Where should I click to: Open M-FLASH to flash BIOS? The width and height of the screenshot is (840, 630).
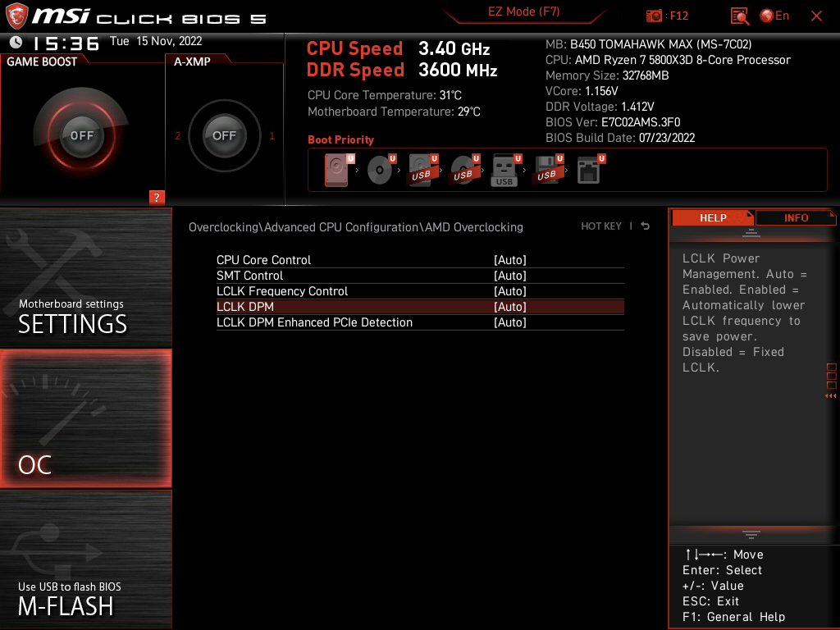(x=85, y=559)
